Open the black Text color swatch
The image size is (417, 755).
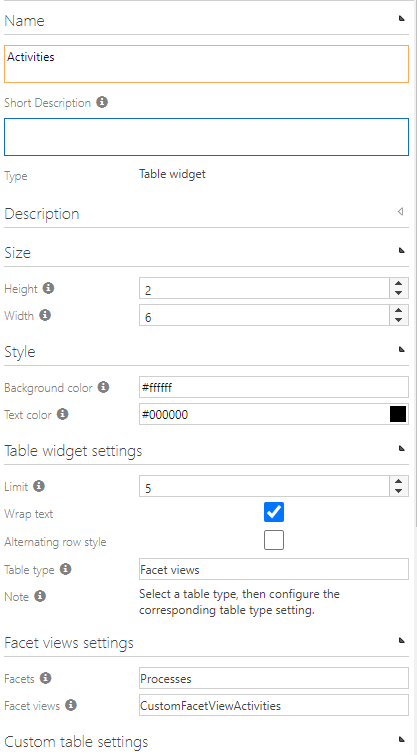tap(398, 414)
